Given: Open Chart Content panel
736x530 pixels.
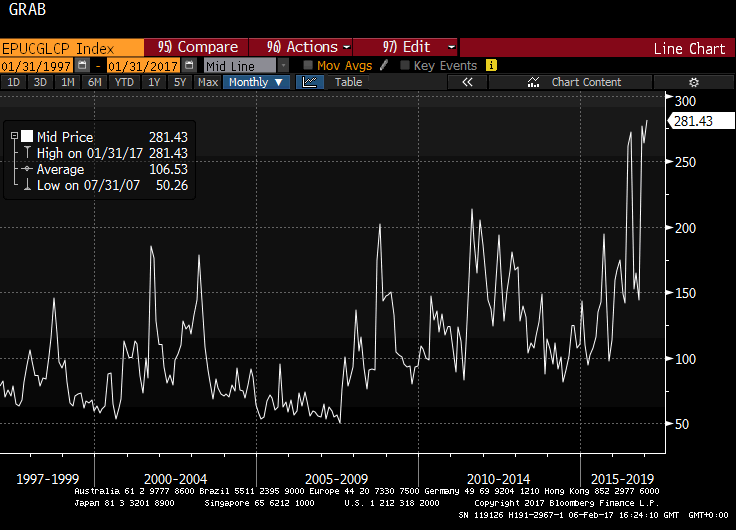Looking at the screenshot, I should [570, 82].
